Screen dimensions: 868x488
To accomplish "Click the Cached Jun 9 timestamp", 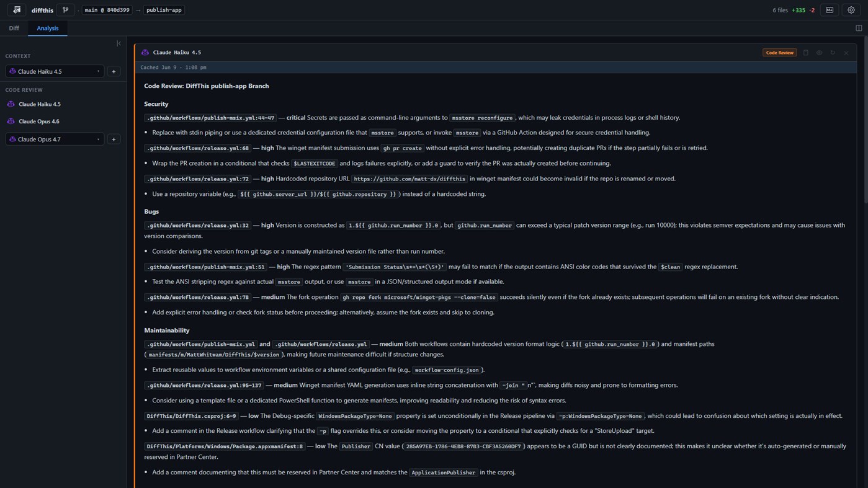I will click(173, 68).
